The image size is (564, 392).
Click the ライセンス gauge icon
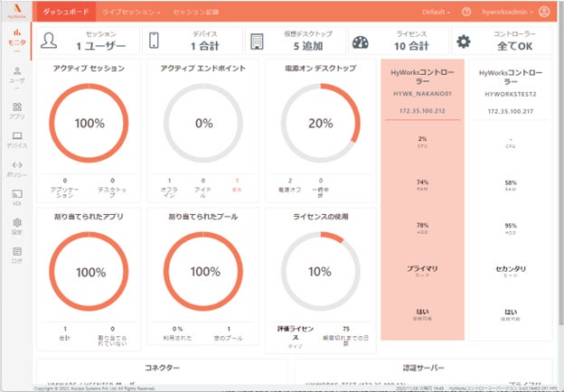360,42
